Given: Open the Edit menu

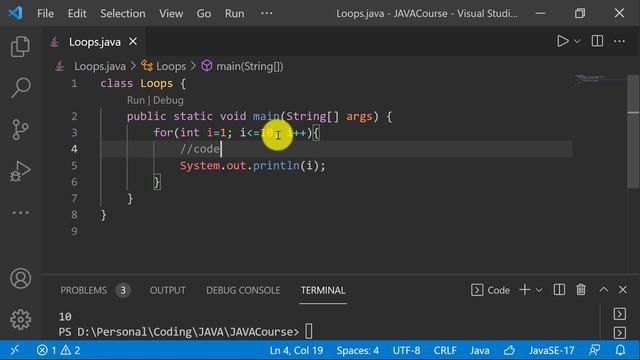Looking at the screenshot, I should tap(77, 13).
